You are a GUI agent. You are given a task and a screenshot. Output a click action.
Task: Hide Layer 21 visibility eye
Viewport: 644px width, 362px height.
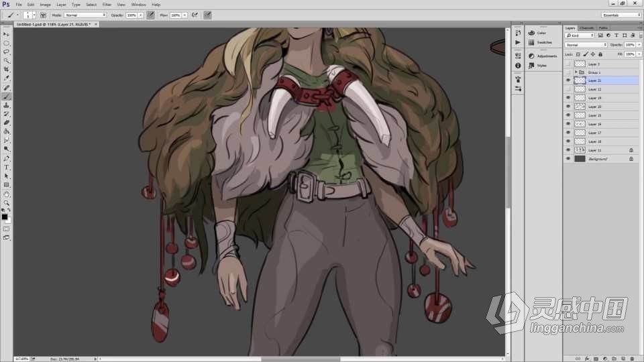[568, 80]
